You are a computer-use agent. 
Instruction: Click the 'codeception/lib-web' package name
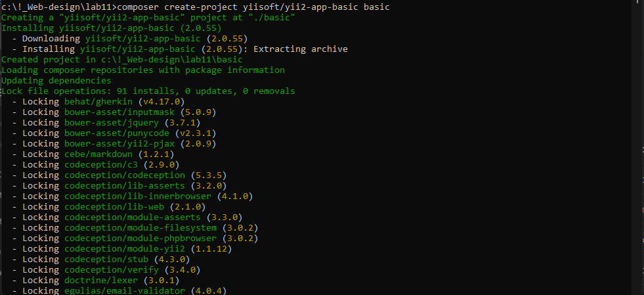tap(114, 207)
